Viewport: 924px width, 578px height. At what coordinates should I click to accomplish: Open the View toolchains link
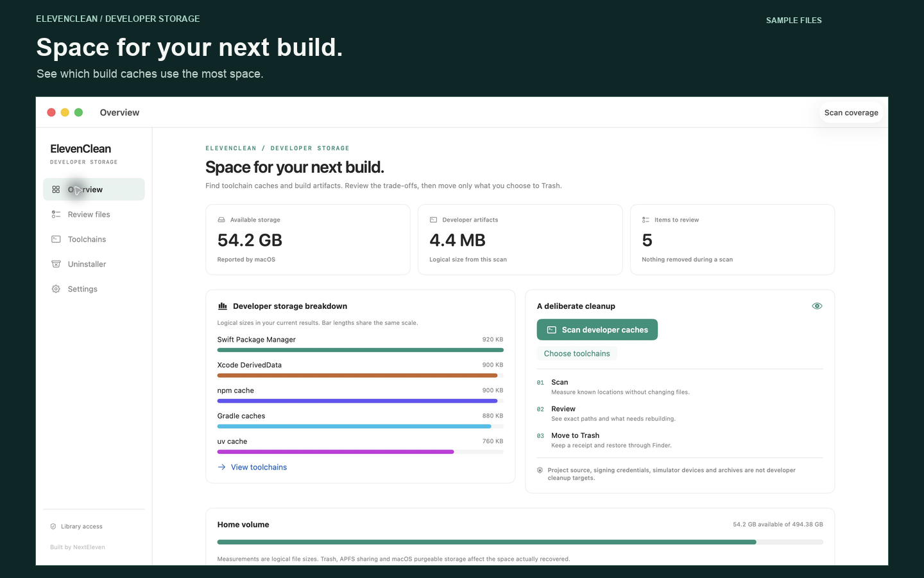(259, 468)
